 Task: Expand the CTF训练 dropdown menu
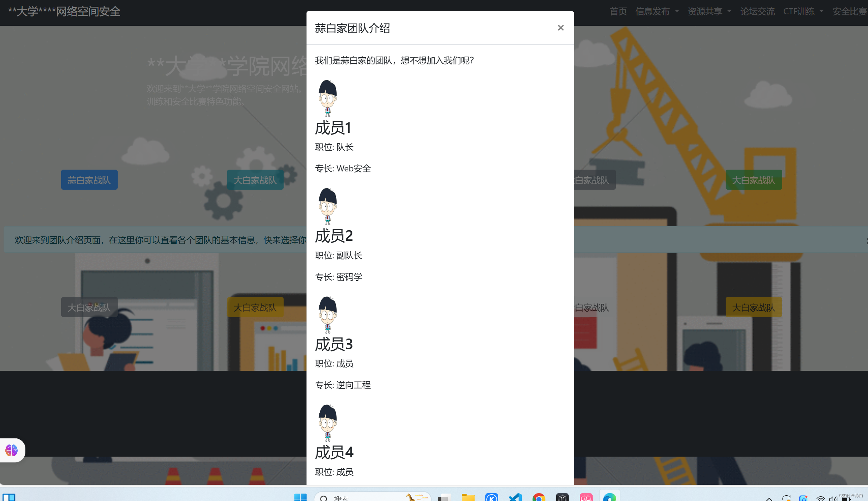point(803,11)
